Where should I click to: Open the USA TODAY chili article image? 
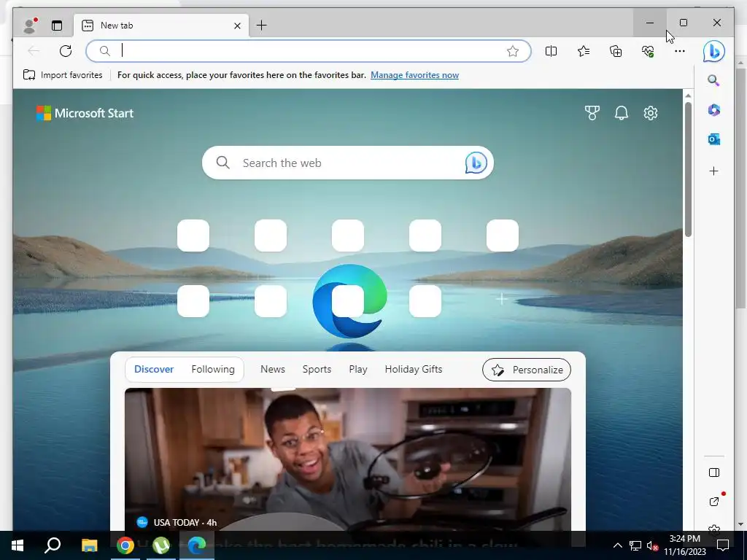348,459
